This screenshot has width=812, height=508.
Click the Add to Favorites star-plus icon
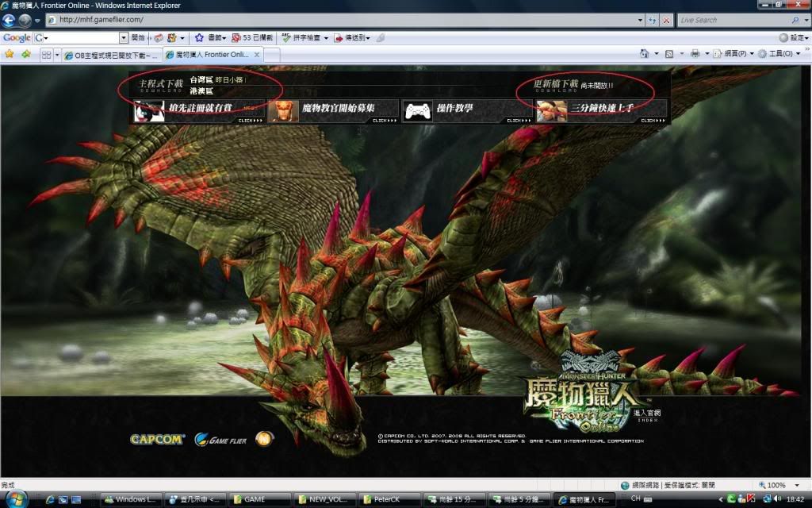point(26,54)
